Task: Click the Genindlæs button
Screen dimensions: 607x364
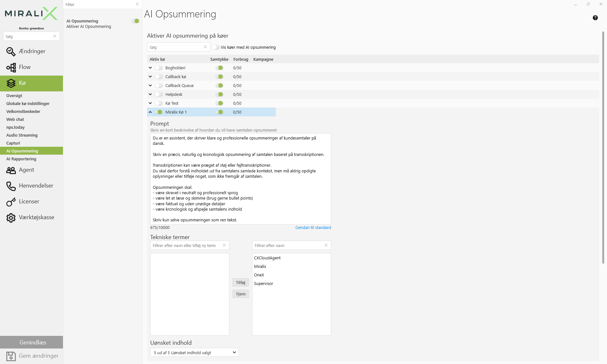Action: [x=31, y=342]
